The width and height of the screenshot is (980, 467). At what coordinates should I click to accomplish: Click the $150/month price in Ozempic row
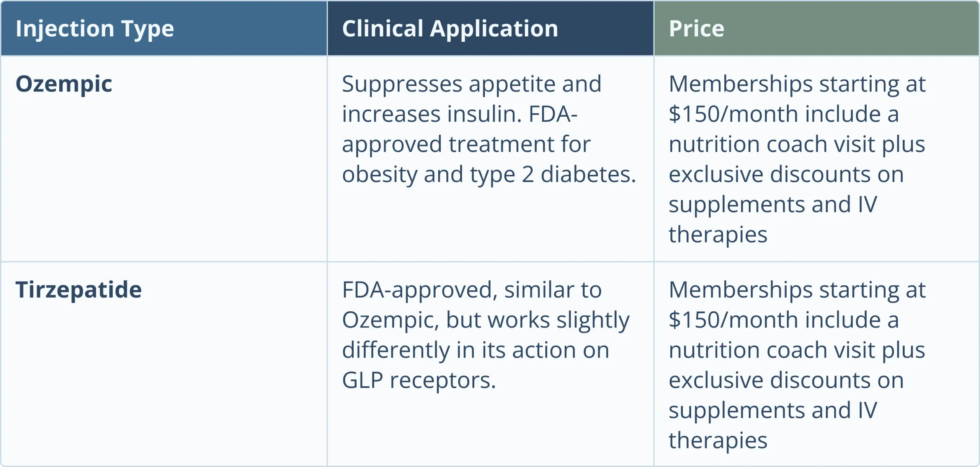(x=733, y=114)
